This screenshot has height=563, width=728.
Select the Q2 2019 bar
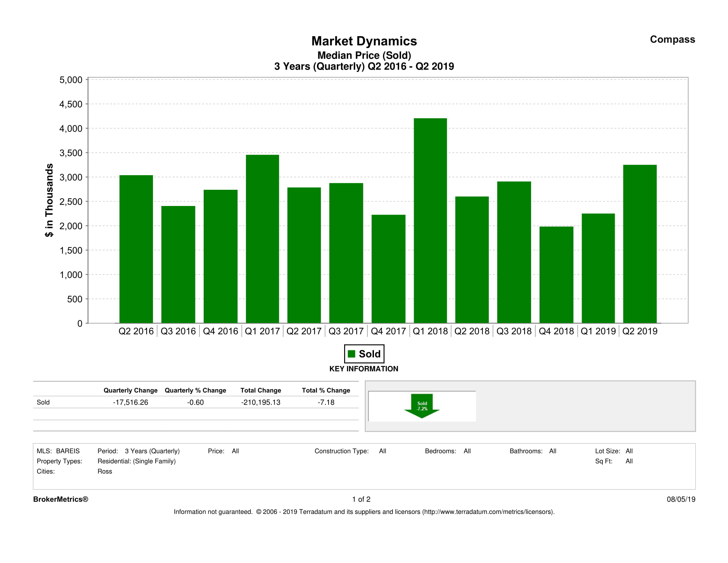pyautogui.click(x=639, y=244)
